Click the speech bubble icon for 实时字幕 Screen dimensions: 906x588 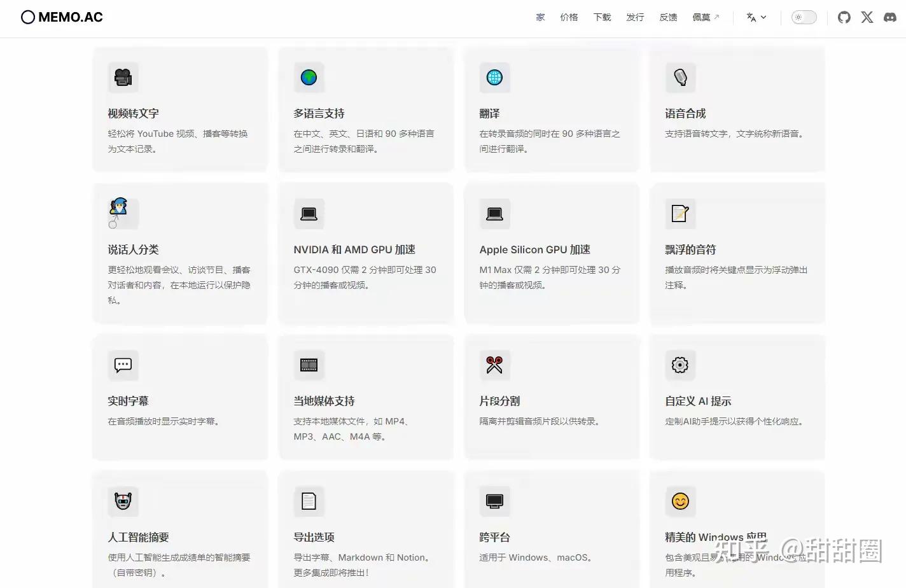[x=123, y=365]
